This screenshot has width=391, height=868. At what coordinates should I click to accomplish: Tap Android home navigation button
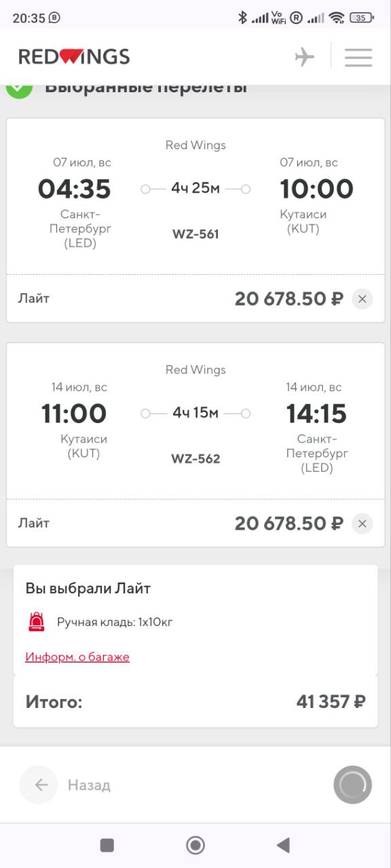click(195, 845)
